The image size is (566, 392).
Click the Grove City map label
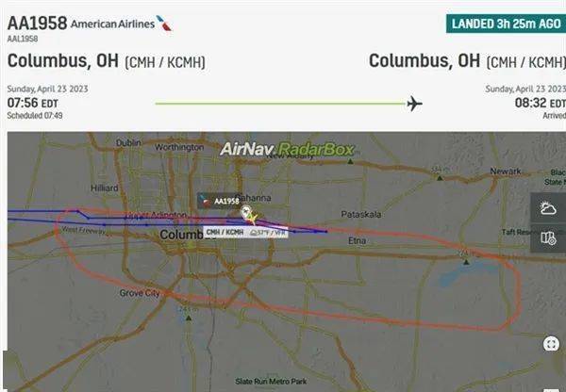click(140, 293)
